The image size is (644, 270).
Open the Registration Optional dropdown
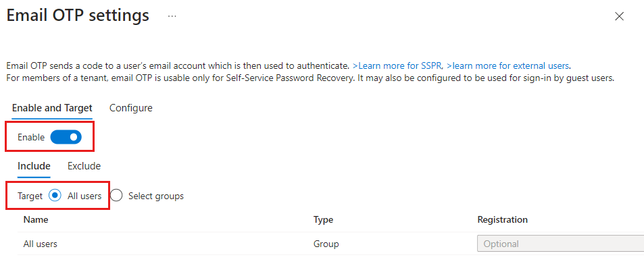click(x=560, y=244)
